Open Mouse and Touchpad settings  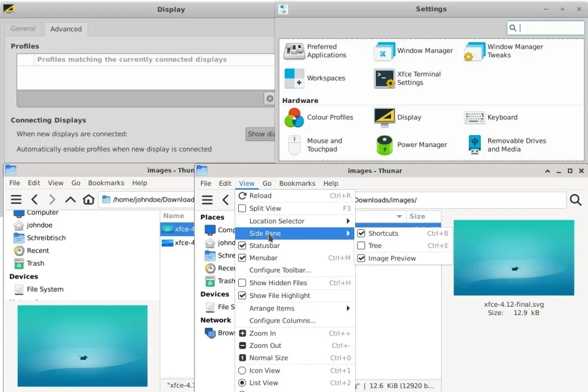315,145
